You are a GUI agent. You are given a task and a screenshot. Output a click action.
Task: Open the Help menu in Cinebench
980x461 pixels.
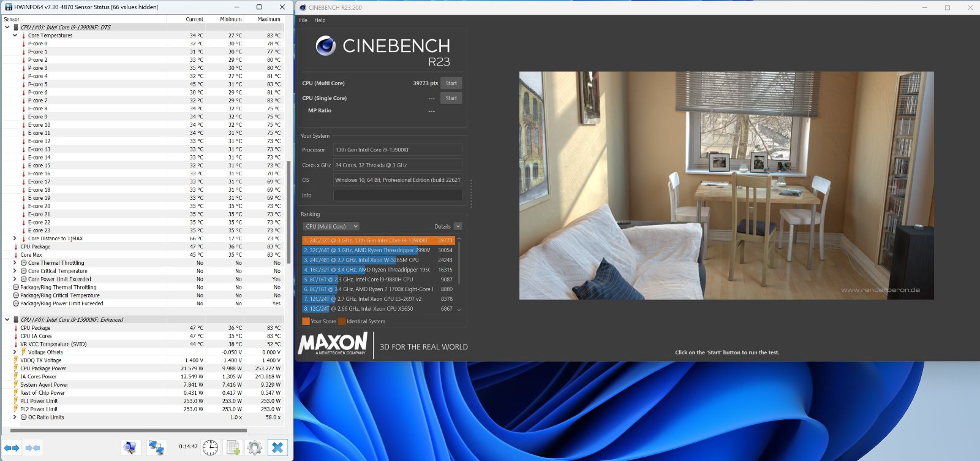click(320, 20)
